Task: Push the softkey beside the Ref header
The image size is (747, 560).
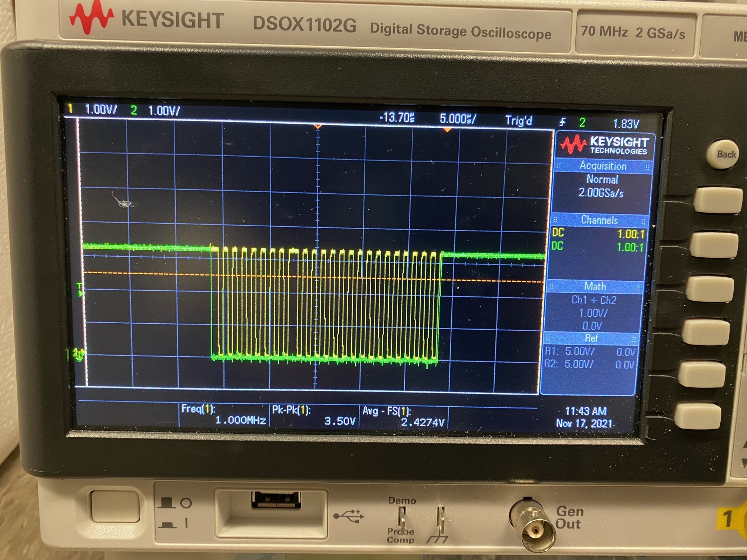Action: pyautogui.click(x=706, y=332)
